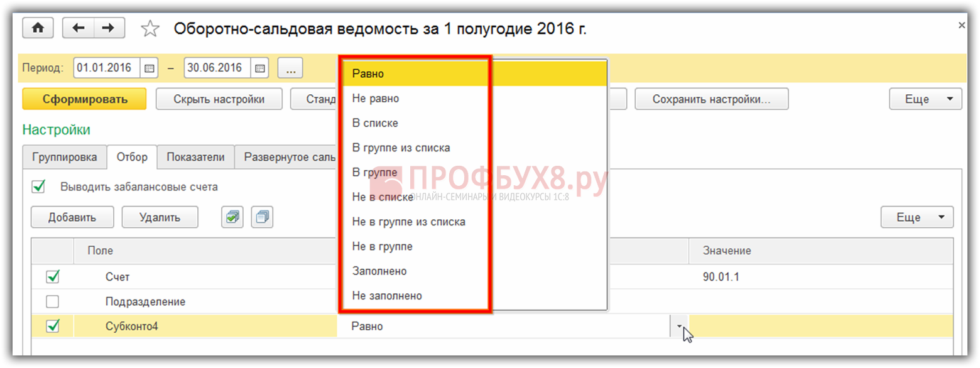This screenshot has height=368, width=980.
Task: Go to the home page icon
Action: pyautogui.click(x=38, y=28)
